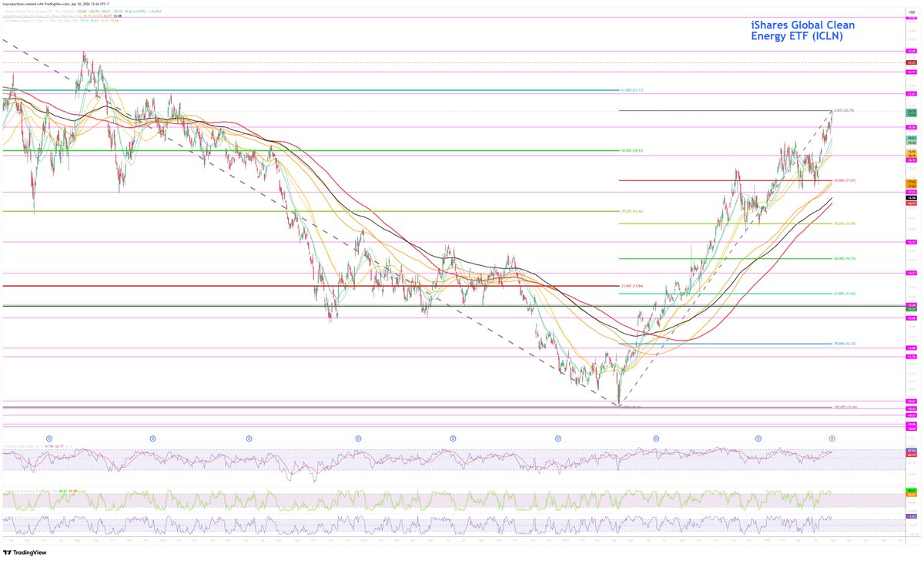Click the red 16.77 moving average label

tap(911, 203)
